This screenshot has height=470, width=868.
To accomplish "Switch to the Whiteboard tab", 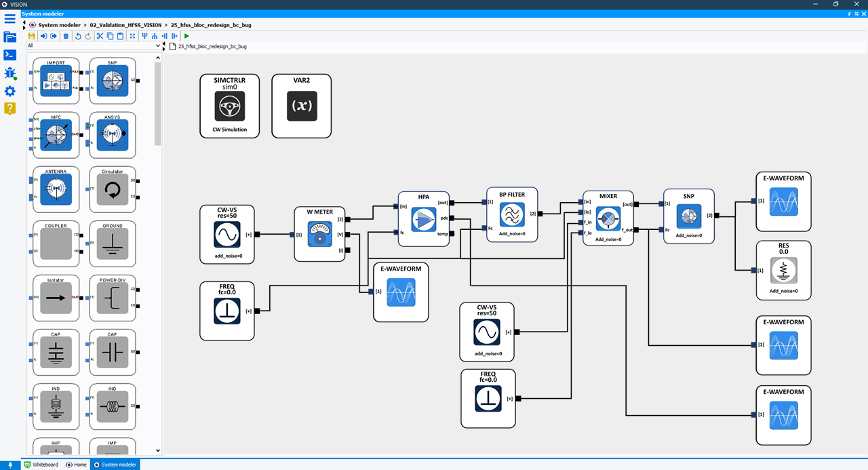I will click(x=41, y=465).
